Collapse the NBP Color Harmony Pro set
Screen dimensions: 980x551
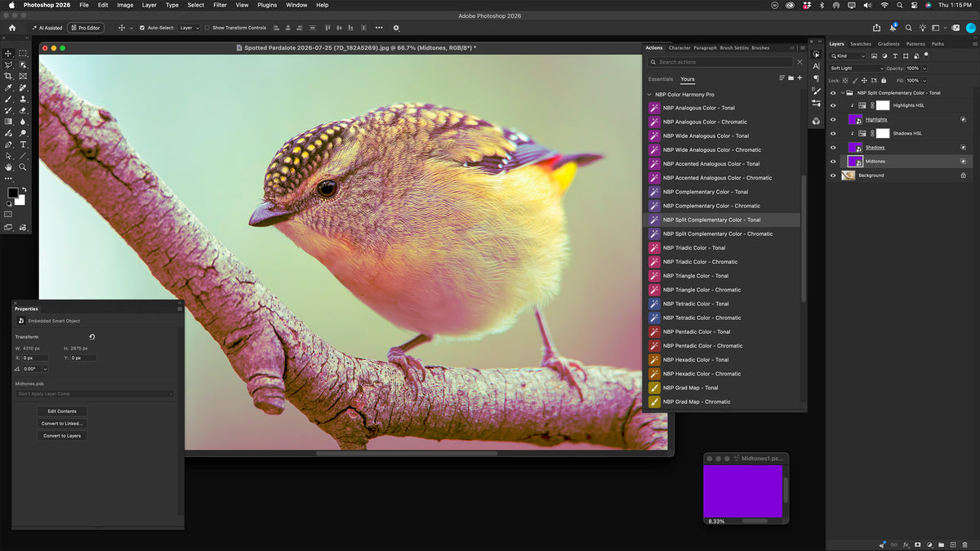(x=649, y=95)
